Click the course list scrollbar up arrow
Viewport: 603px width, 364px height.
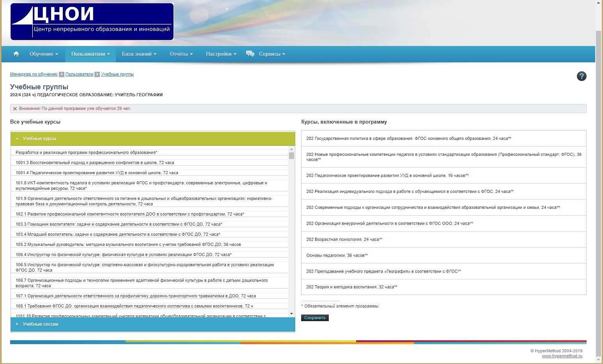(x=291, y=149)
